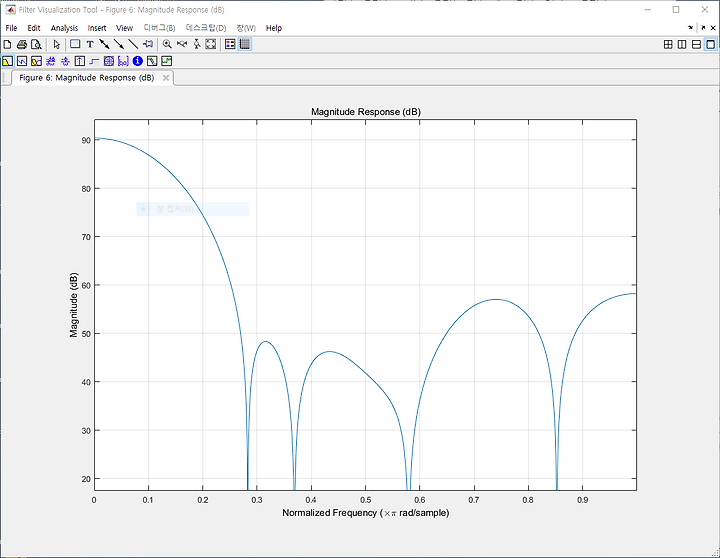Switch to top/bottom split layout
Viewport: 720px width, 558px height.
[697, 45]
